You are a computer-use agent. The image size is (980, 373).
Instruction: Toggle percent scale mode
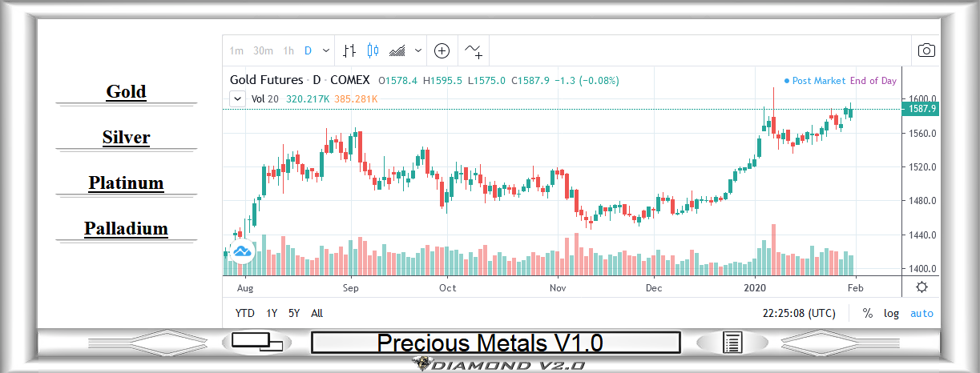[x=867, y=314]
